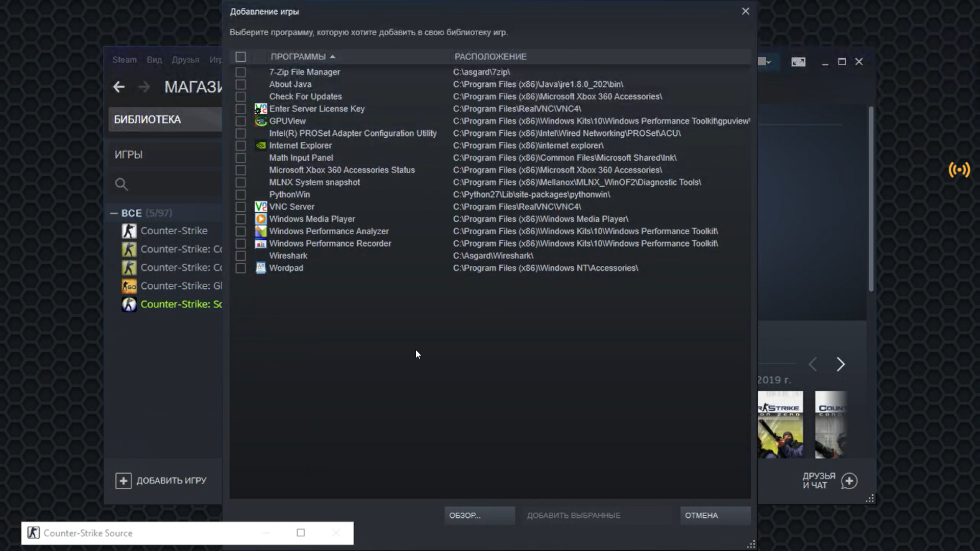
Task: Click the Internet Explorer row icon
Action: point(260,145)
